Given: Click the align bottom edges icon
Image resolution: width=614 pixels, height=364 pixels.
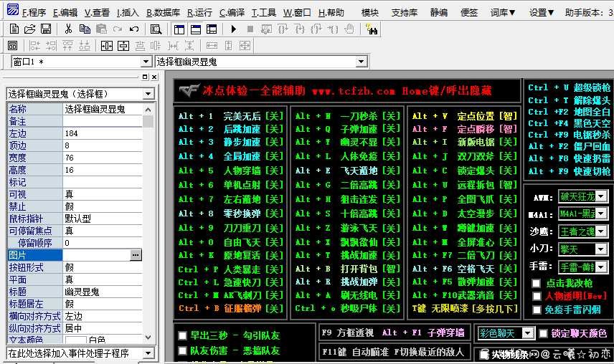Looking at the screenshot, I should click(x=84, y=46).
